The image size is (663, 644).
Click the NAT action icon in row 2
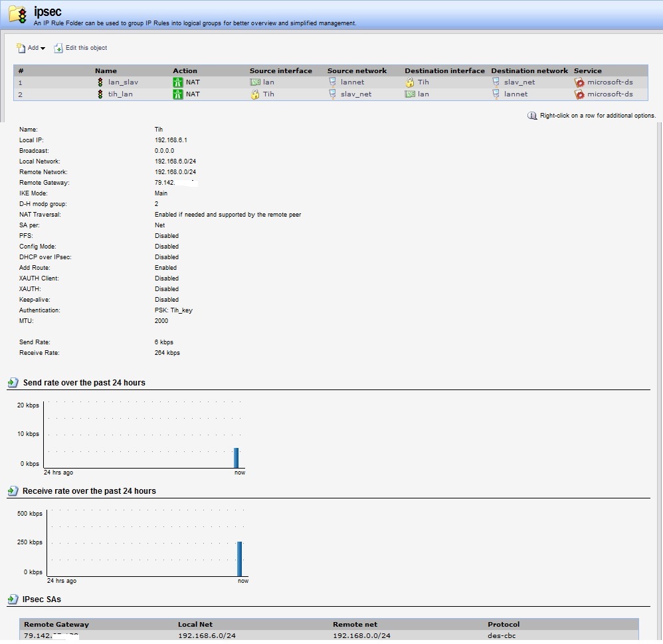(177, 94)
